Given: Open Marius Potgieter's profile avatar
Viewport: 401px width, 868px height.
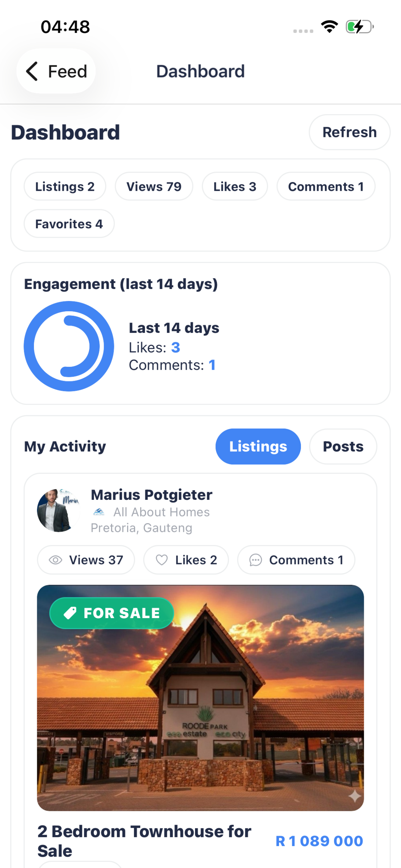Looking at the screenshot, I should (x=59, y=511).
